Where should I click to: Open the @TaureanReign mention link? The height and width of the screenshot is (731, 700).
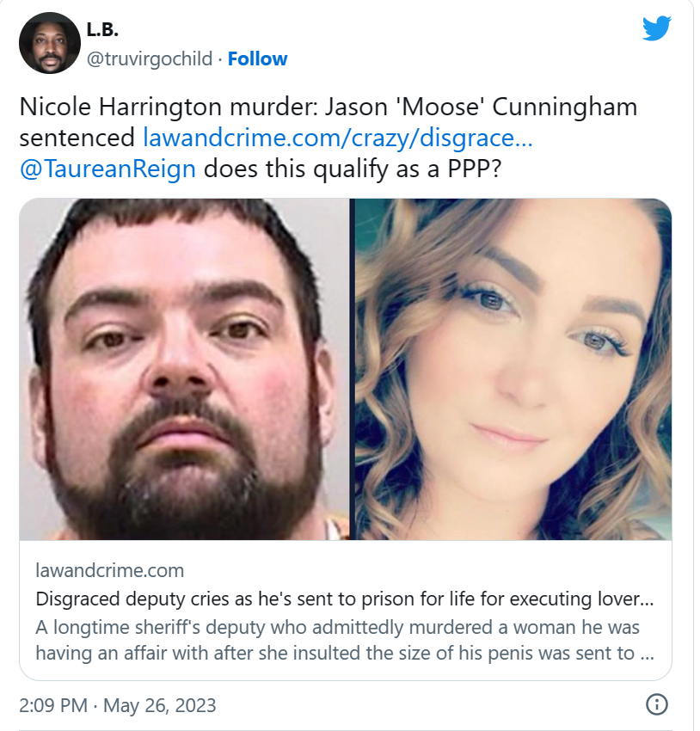pos(107,169)
